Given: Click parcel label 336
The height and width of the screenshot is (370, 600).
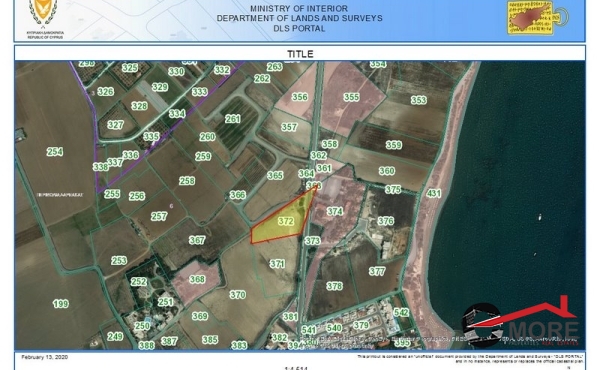Looking at the screenshot, I should (131, 155).
